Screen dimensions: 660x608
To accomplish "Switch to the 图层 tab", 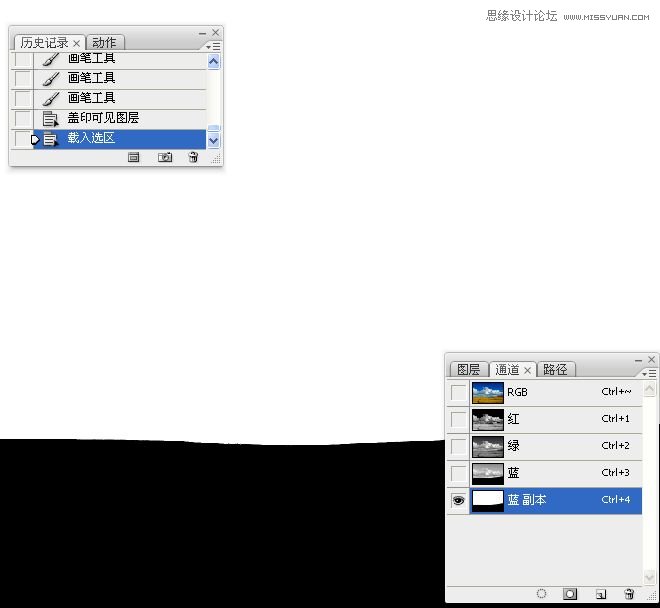I will click(468, 370).
